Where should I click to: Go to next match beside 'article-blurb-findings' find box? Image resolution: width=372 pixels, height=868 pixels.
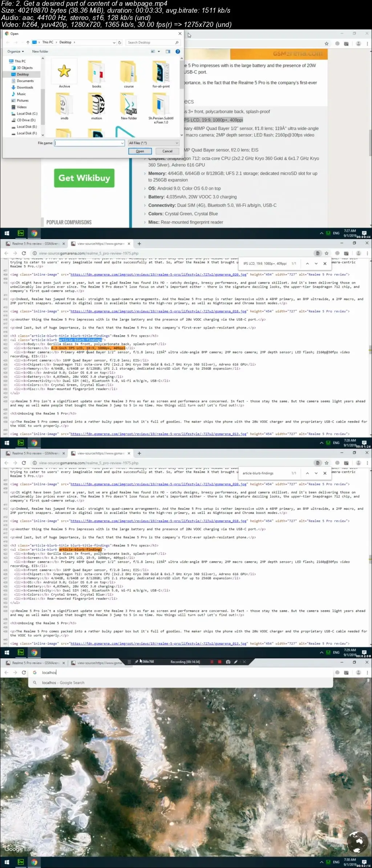316,473
